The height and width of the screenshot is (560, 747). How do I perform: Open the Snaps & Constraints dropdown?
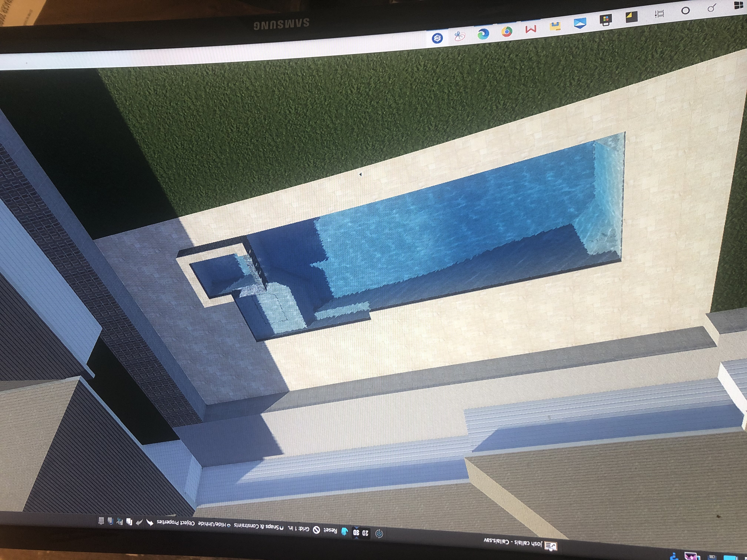click(258, 526)
